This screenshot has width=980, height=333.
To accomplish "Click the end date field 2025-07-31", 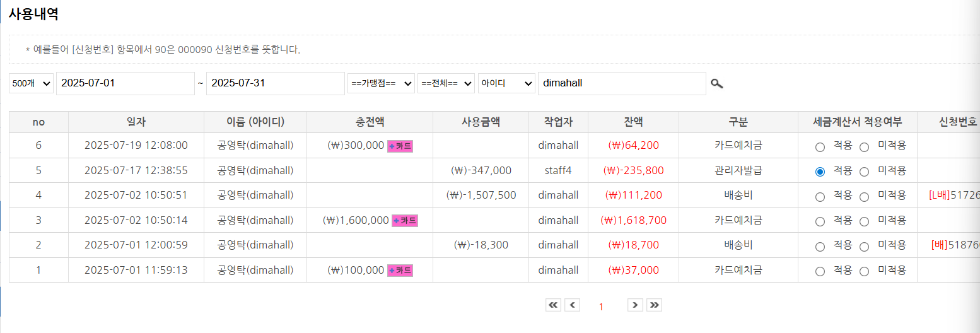I will coord(275,83).
